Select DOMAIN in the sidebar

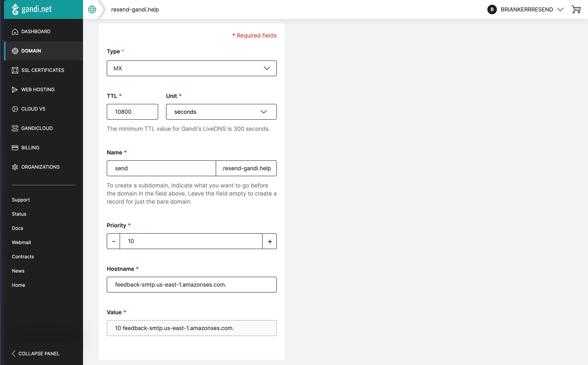click(43, 51)
